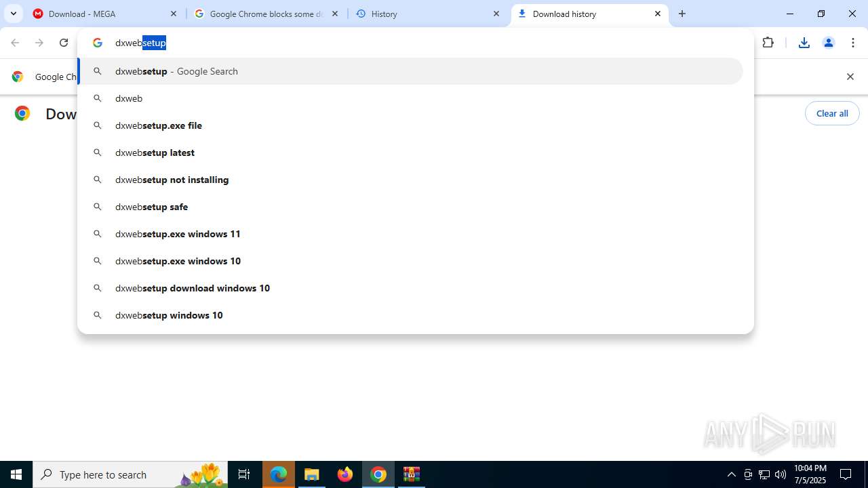
Task: Go forward with the forward arrow
Action: click(x=39, y=43)
